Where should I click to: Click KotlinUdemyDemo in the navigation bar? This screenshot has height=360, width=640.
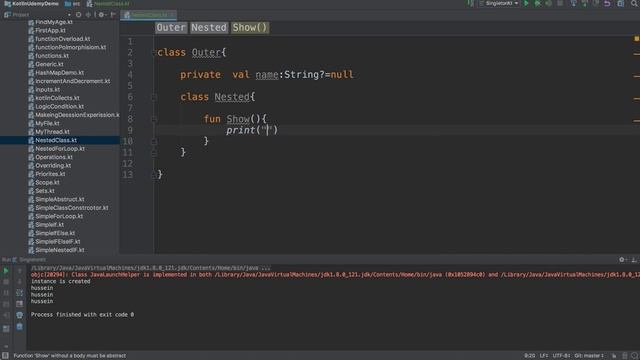coord(31,4)
